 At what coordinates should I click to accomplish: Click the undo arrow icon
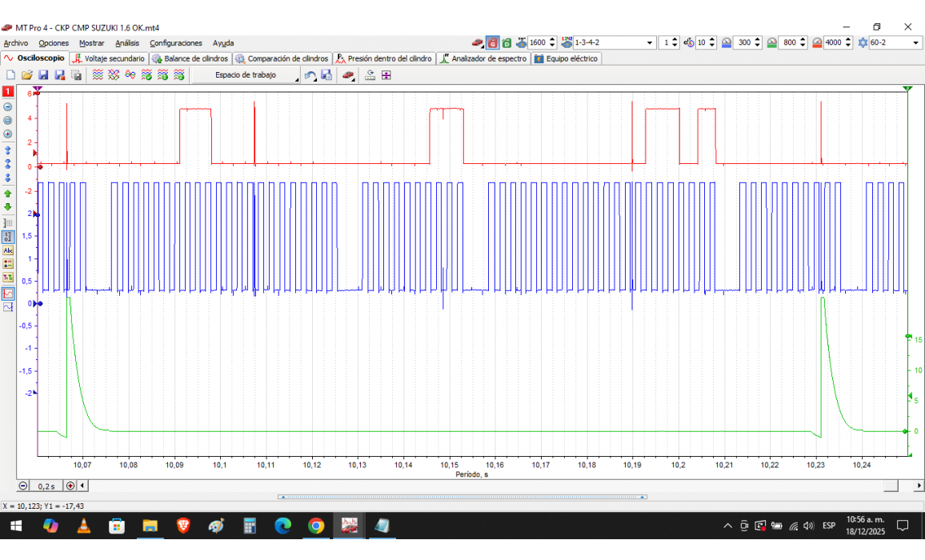click(x=310, y=75)
